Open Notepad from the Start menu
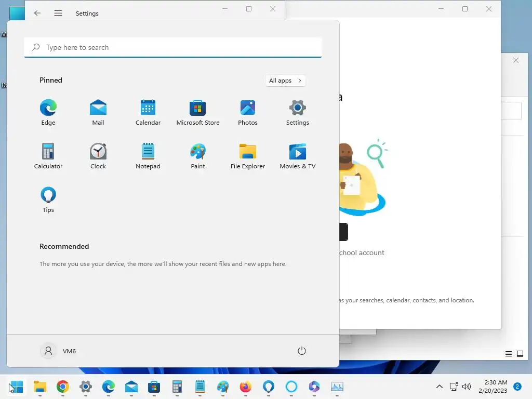 click(x=148, y=156)
